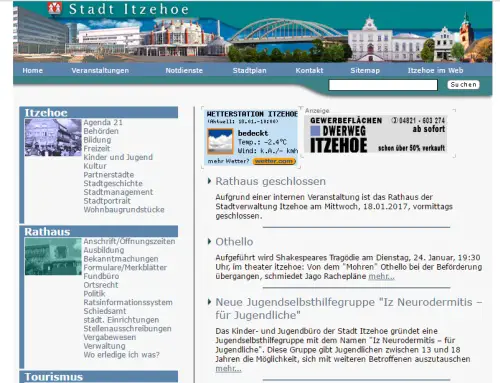Image resolution: width=500 pixels, height=383 pixels.
Task: Go to the Fundbüro page
Action: click(x=101, y=276)
